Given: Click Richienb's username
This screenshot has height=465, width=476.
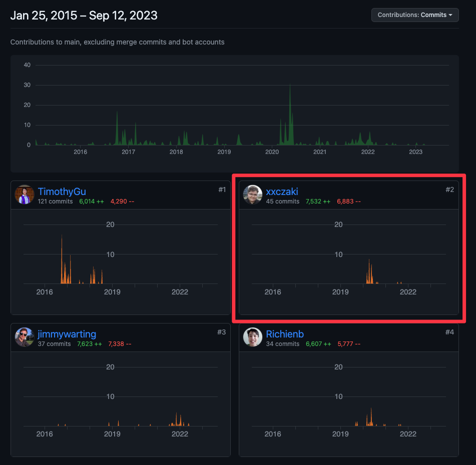Looking at the screenshot, I should point(285,333).
